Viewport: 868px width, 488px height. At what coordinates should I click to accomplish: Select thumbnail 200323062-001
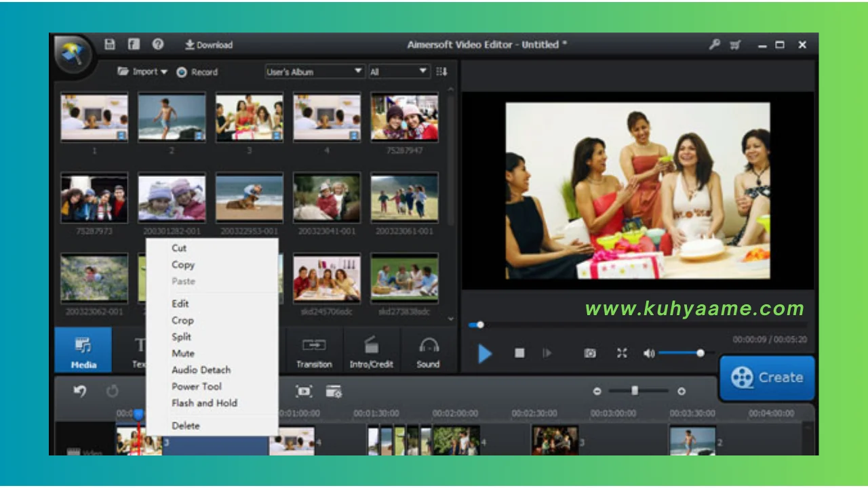94,278
